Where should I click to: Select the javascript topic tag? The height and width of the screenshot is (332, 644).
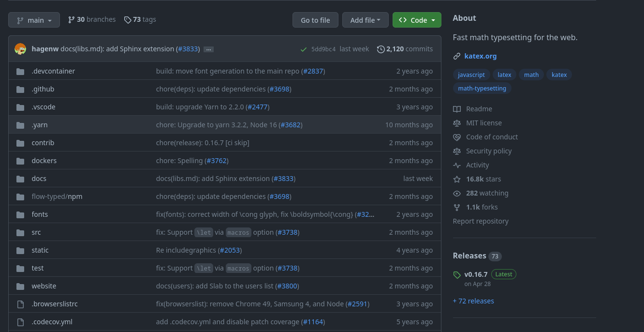[x=471, y=75]
